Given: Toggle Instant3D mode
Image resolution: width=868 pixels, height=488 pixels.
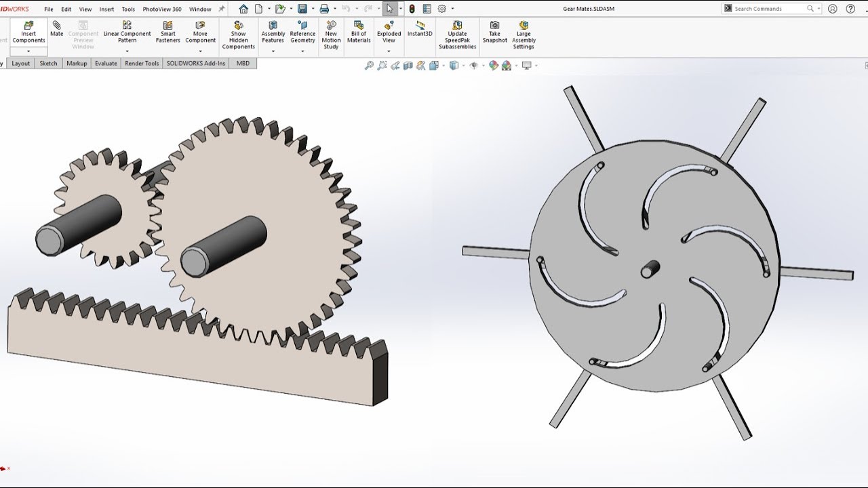Looking at the screenshot, I should click(420, 28).
